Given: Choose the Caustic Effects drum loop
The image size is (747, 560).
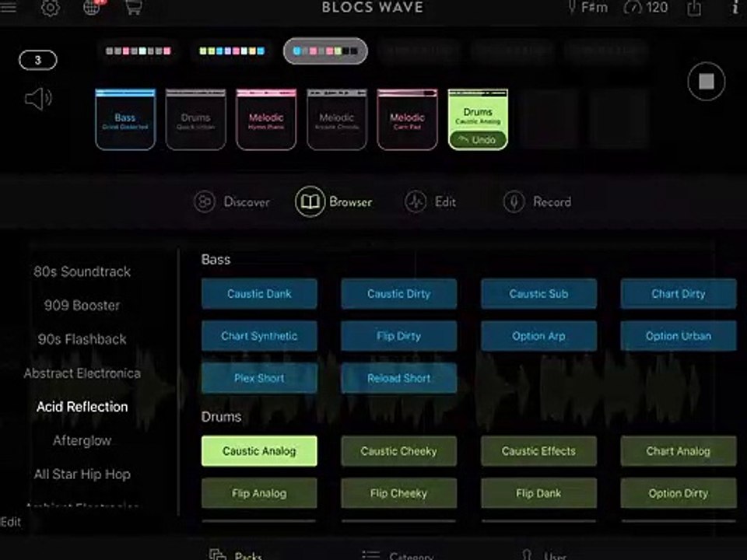Looking at the screenshot, I should 538,451.
